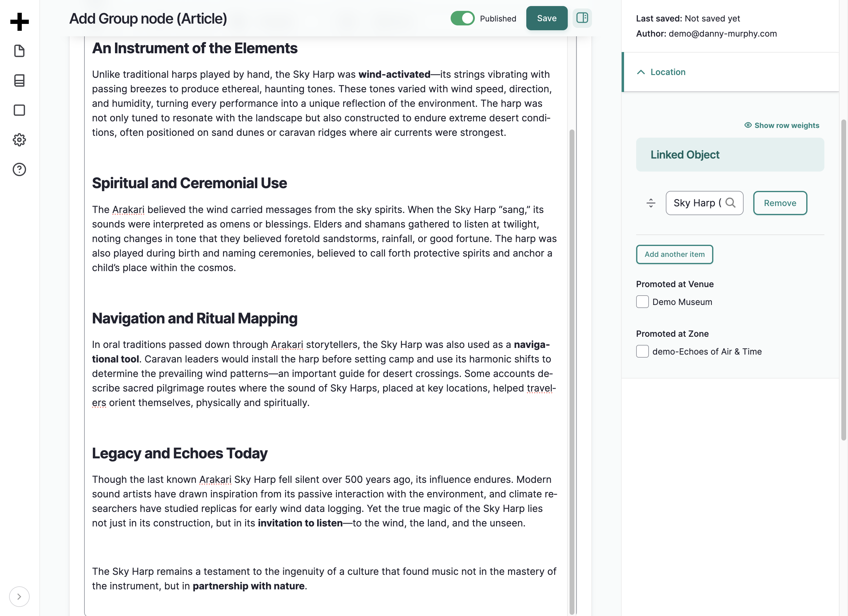This screenshot has height=616, width=848.
Task: Click the bold text 'partnership with nature'
Action: point(249,586)
